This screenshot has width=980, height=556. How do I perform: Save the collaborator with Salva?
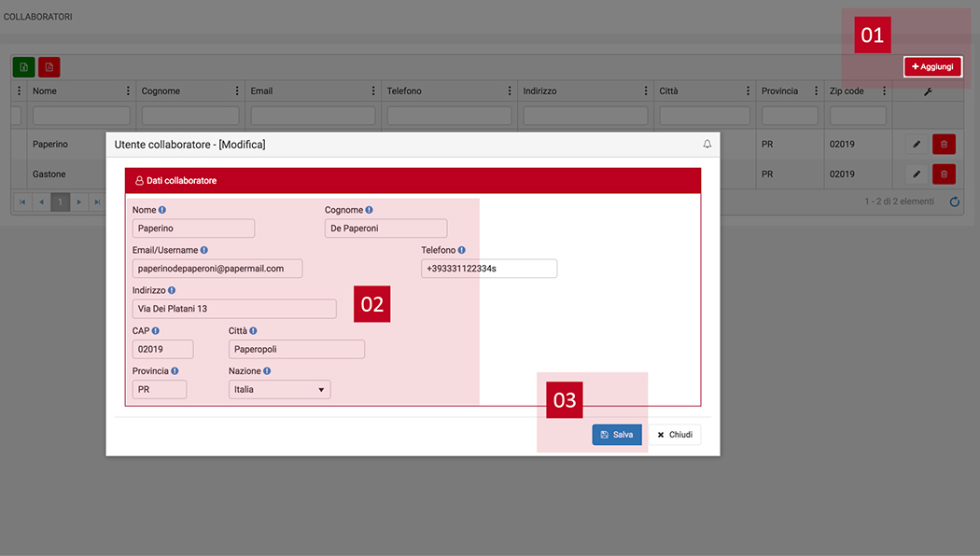coord(617,435)
